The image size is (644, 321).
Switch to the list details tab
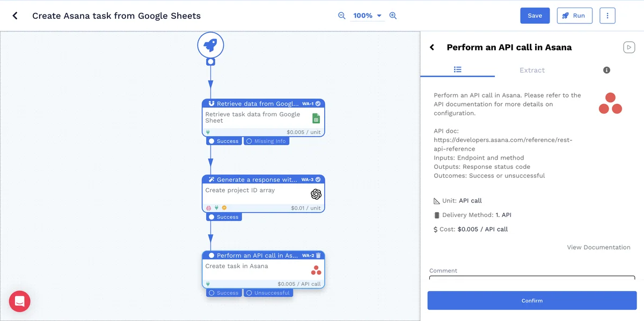(458, 70)
